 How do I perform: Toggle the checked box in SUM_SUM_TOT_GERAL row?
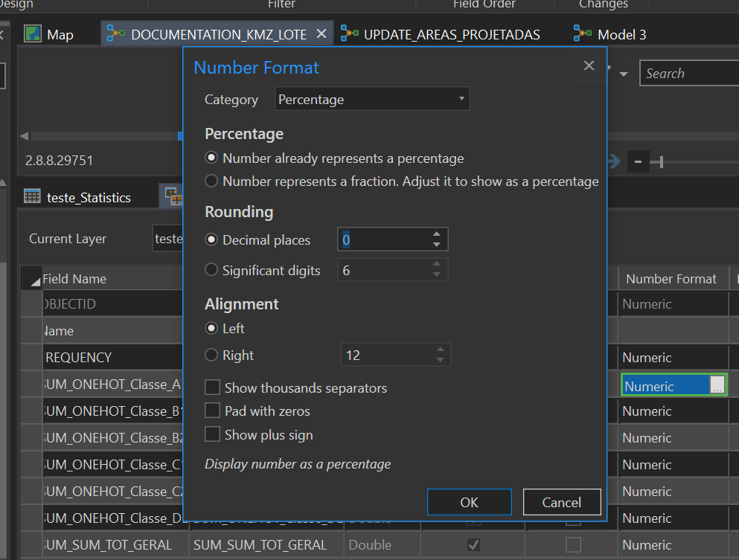coord(473,545)
